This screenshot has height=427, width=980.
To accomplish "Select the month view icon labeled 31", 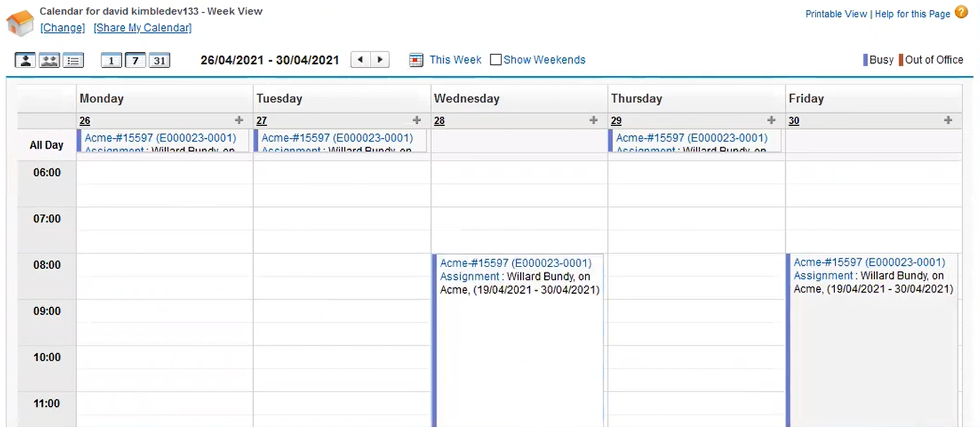I will [159, 61].
